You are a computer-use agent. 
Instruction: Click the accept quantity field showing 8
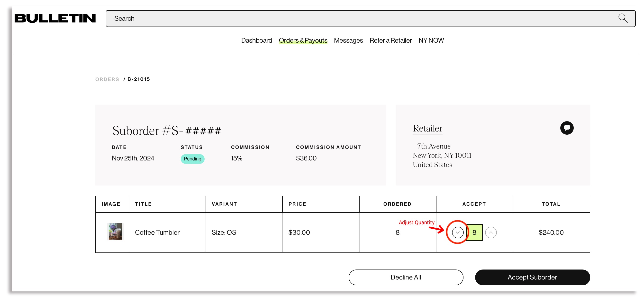(x=474, y=233)
